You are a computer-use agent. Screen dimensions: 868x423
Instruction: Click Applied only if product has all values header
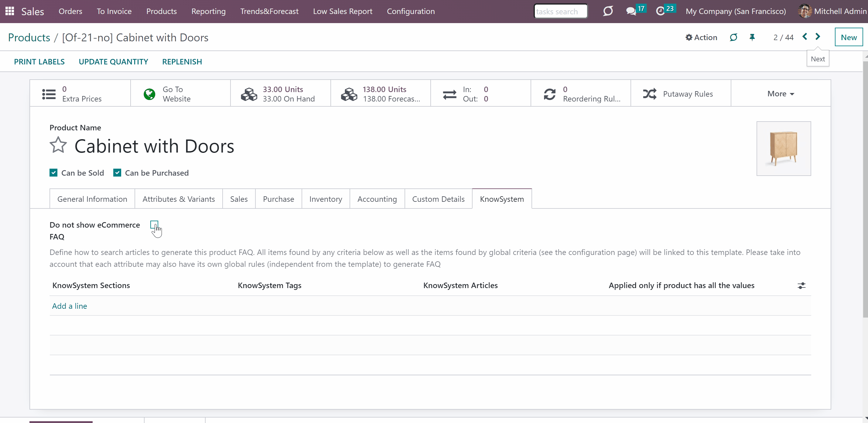[x=681, y=285]
